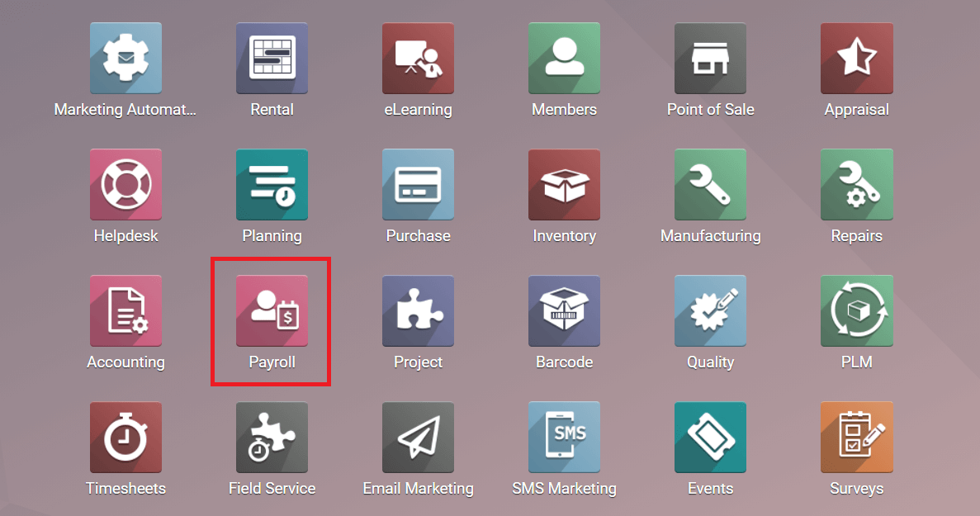Screen dimensions: 980x516
Task: Open the Payroll app icon
Action: tap(272, 310)
